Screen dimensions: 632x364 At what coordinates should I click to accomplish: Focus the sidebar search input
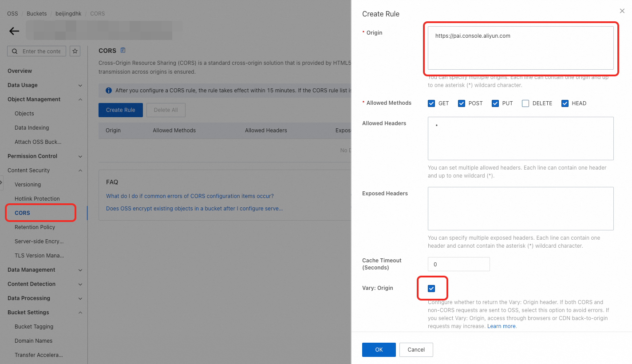tap(42, 51)
